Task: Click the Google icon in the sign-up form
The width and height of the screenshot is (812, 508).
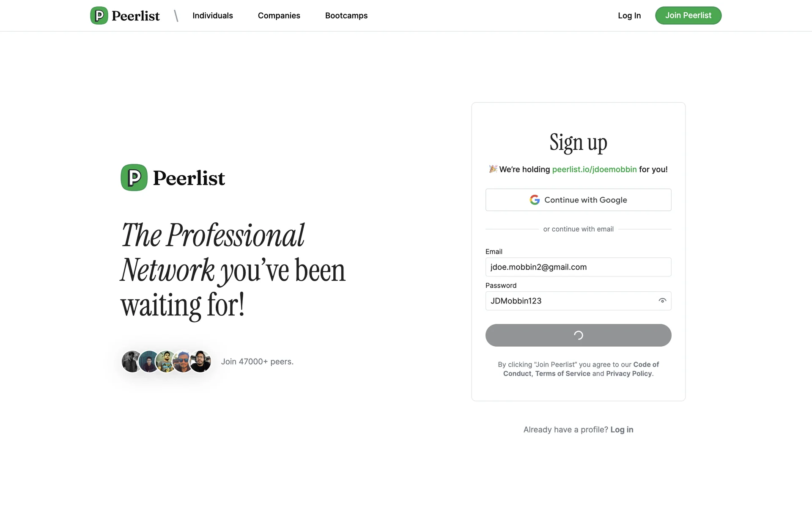Action: click(x=535, y=200)
